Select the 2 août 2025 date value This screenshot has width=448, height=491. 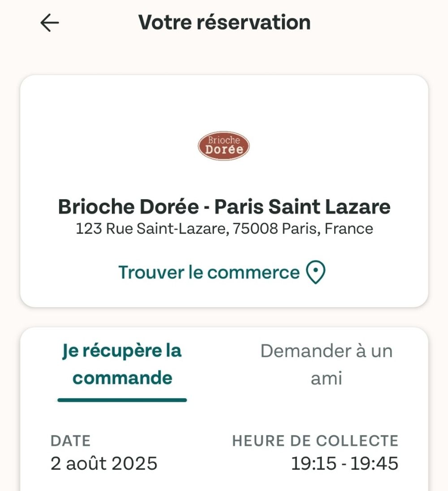(103, 464)
